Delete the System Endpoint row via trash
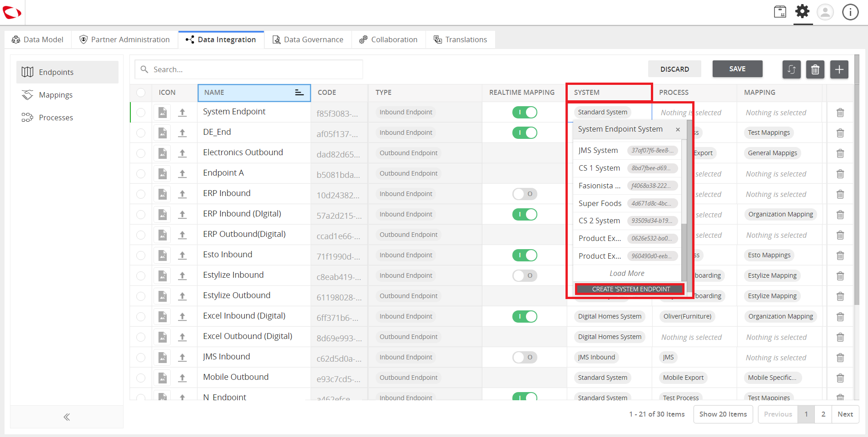 (840, 113)
